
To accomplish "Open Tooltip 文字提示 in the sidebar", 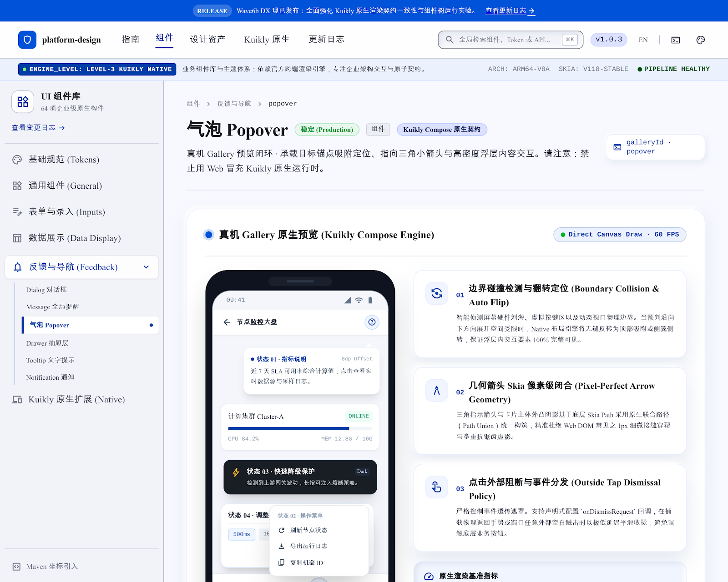I will [x=50, y=360].
